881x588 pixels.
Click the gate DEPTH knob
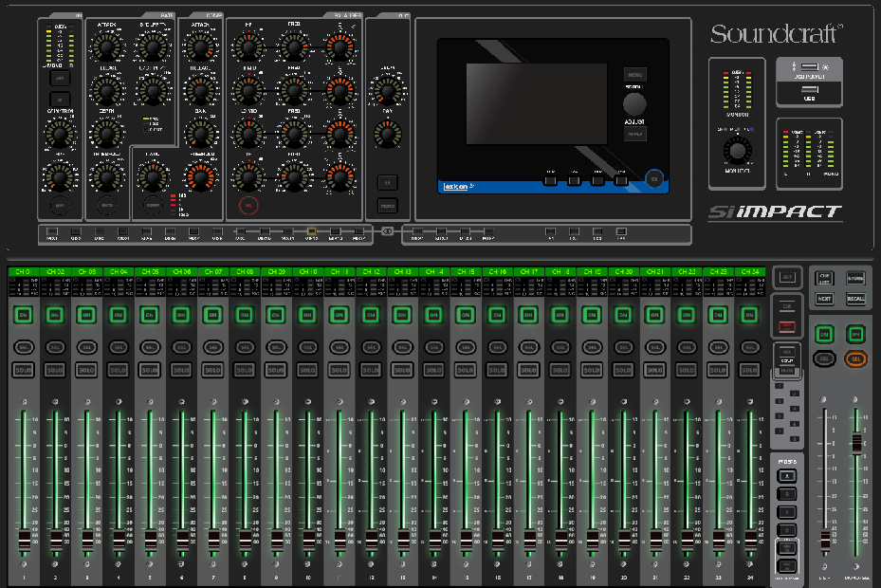(x=107, y=133)
